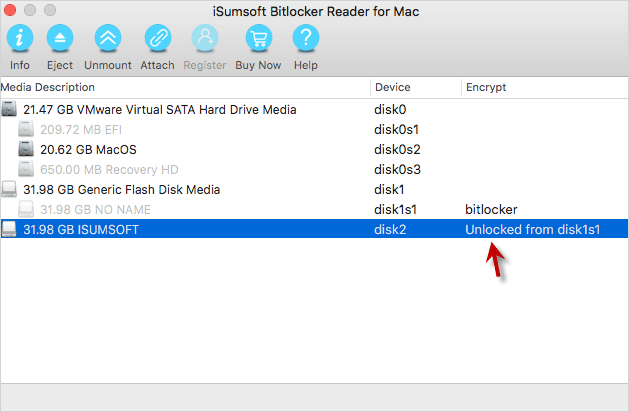Close the iSumsoft Bitlocker Reader window
This screenshot has height=412, width=629.
tap(10, 10)
